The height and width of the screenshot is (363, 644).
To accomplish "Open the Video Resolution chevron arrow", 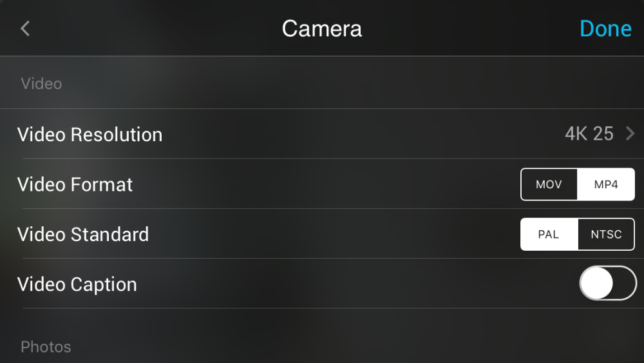I will 630,133.
